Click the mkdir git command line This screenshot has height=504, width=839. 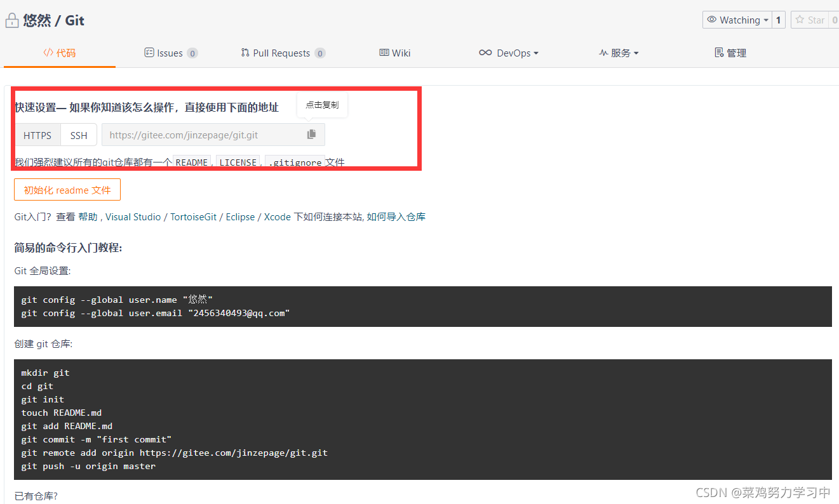[x=45, y=373]
